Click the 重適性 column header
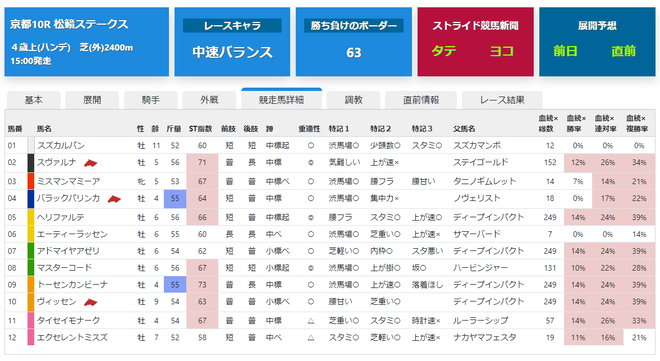 click(x=309, y=129)
